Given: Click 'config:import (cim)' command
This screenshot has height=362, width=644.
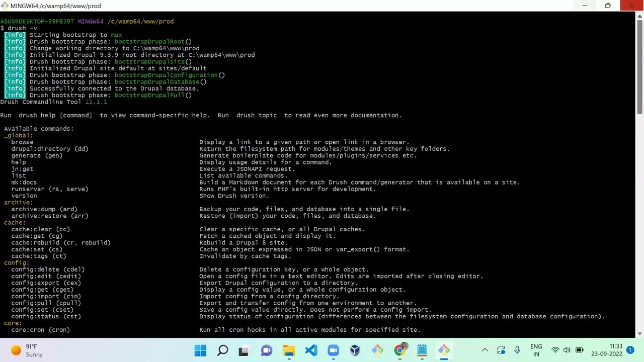Looking at the screenshot, I should tap(46, 296).
